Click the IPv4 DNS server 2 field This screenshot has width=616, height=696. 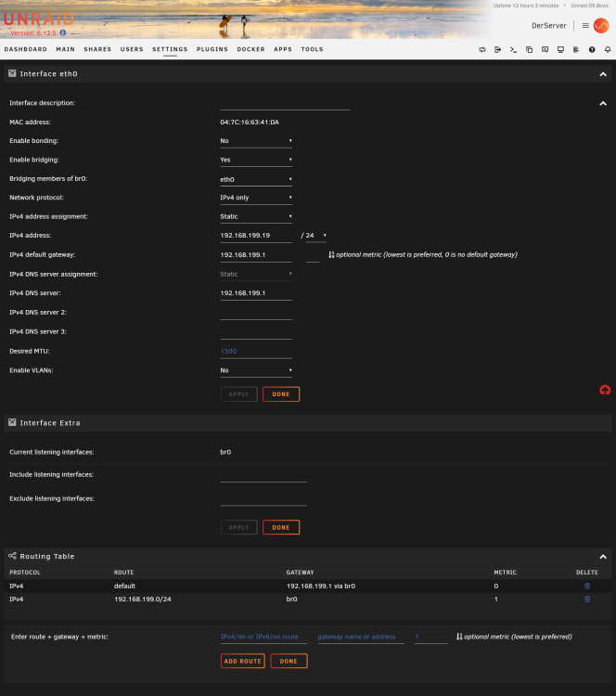click(256, 313)
